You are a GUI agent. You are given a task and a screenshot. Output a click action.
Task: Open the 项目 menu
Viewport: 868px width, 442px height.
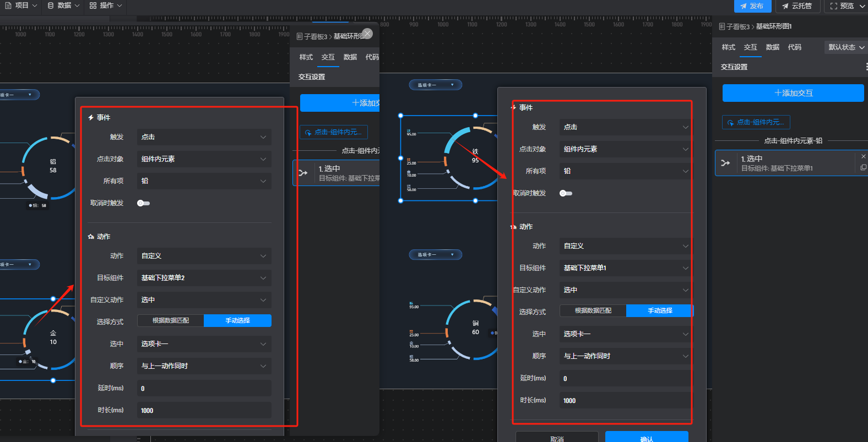click(21, 6)
